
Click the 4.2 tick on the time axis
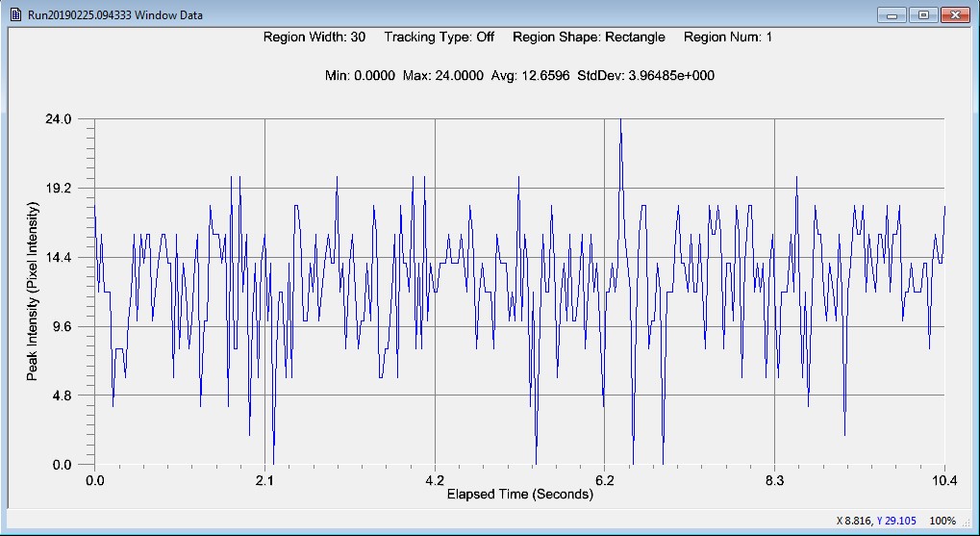pos(435,480)
